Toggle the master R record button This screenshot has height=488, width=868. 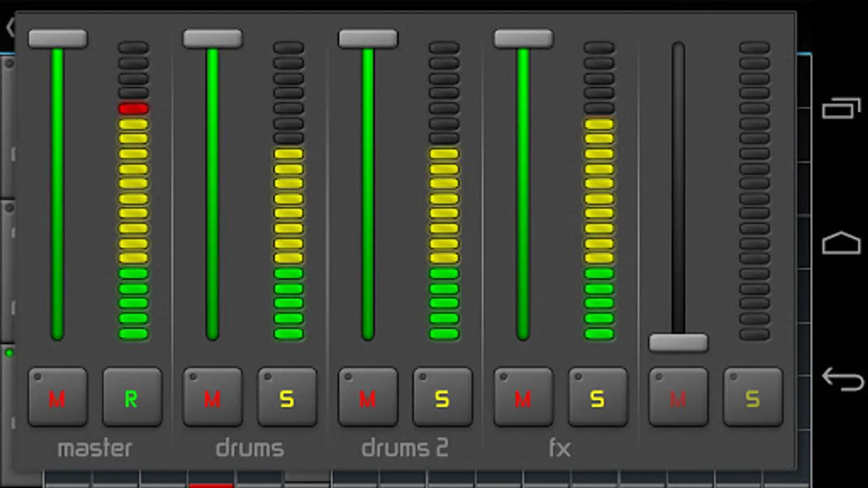132,397
